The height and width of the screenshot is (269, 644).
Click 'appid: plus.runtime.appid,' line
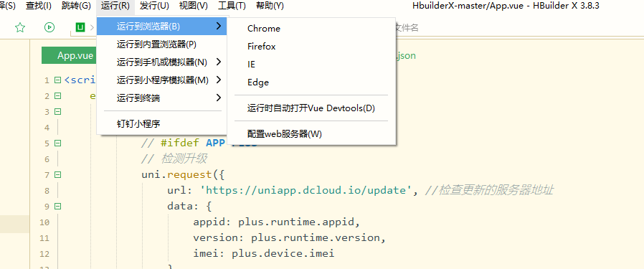tap(276, 222)
